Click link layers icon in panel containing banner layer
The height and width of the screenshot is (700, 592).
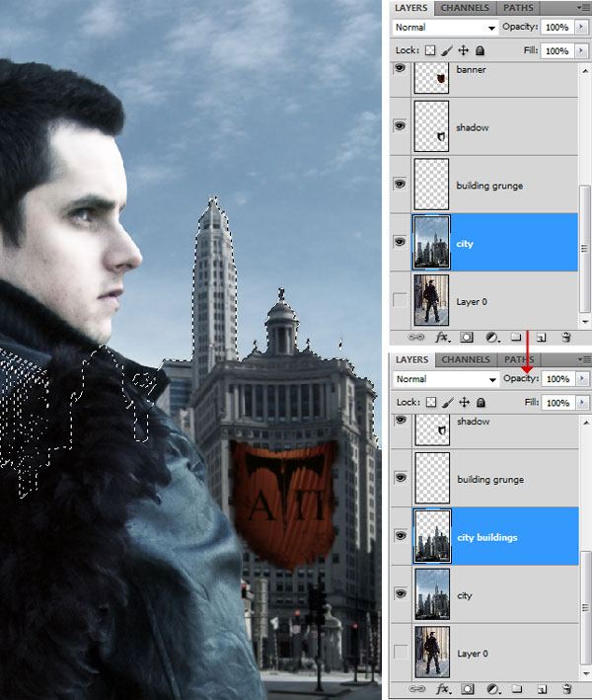415,337
